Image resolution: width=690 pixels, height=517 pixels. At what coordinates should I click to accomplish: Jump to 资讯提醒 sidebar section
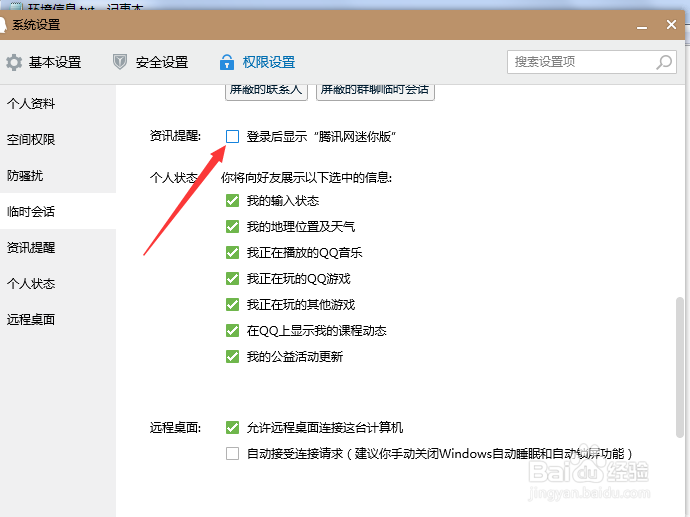point(58,248)
